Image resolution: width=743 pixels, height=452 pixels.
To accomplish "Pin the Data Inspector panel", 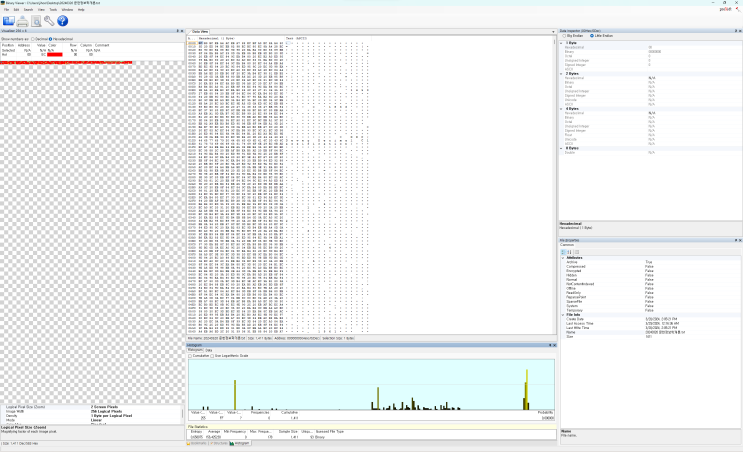I will [736, 31].
